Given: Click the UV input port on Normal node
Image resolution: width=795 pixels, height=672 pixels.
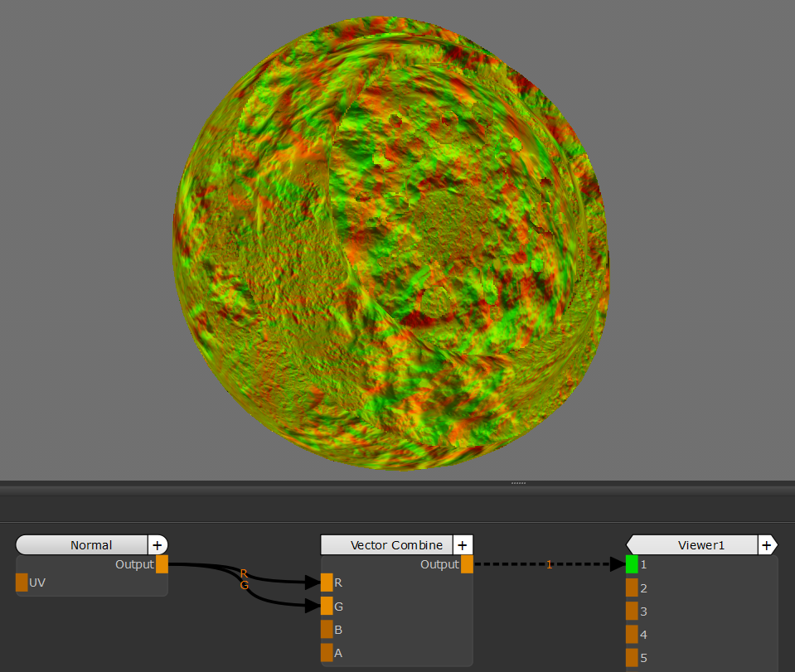Looking at the screenshot, I should (22, 583).
